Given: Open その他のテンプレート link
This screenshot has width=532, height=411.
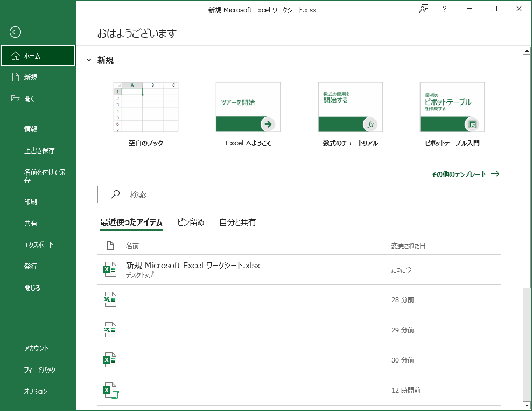Looking at the screenshot, I should pyautogui.click(x=459, y=174).
